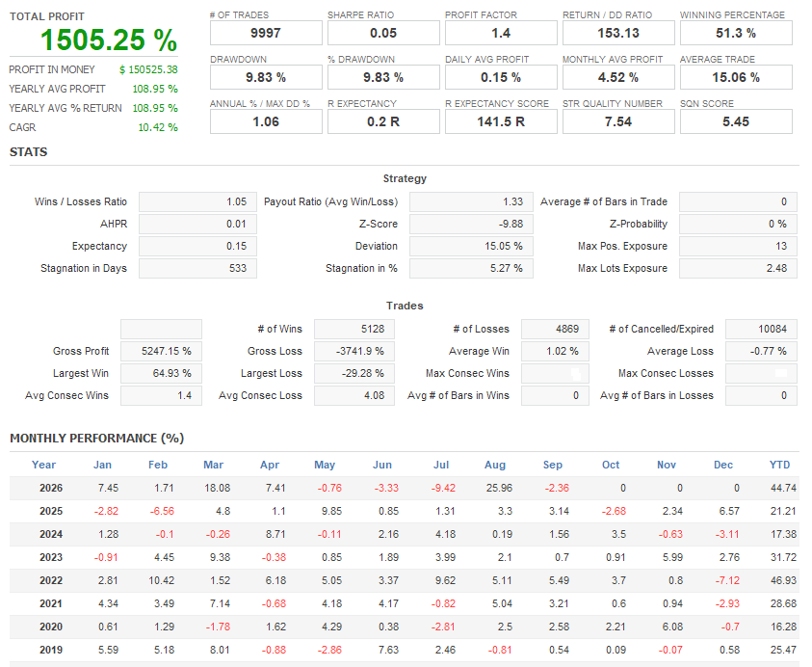Image resolution: width=812 pixels, height=667 pixels.
Task: Select the YTD column header
Action: click(780, 465)
